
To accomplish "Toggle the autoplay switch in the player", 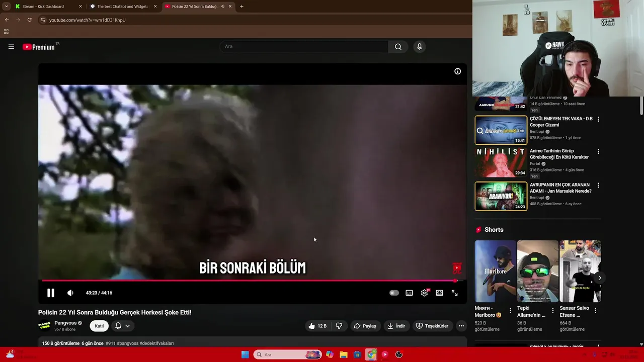I will (x=394, y=293).
